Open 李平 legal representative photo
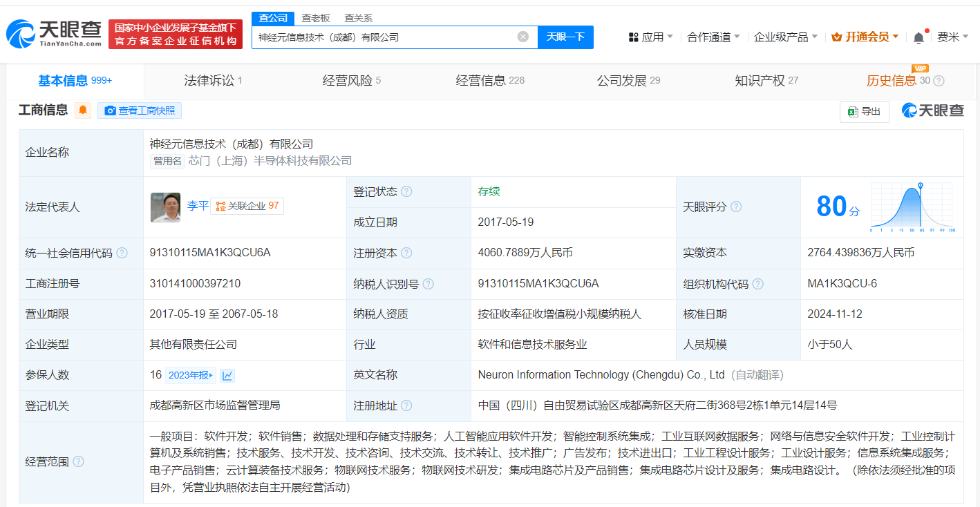The height and width of the screenshot is (507, 980). 165,207
